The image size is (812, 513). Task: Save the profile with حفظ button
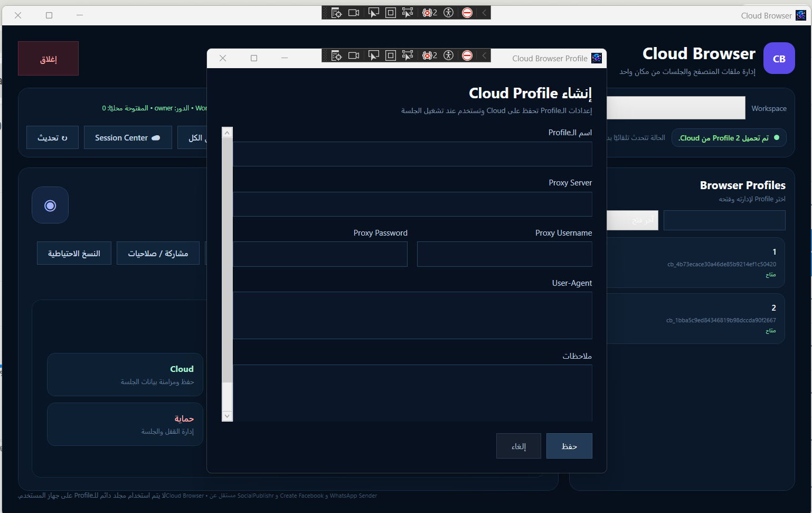569,446
